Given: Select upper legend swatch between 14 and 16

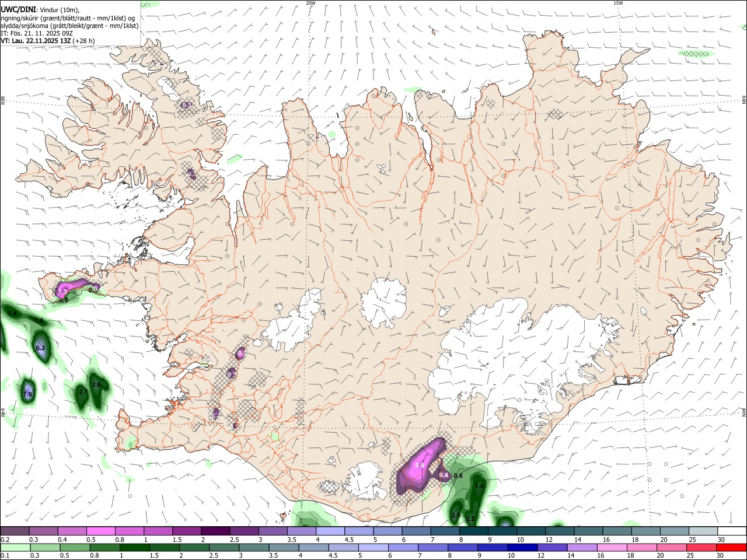Looking at the screenshot, I should click(588, 531).
